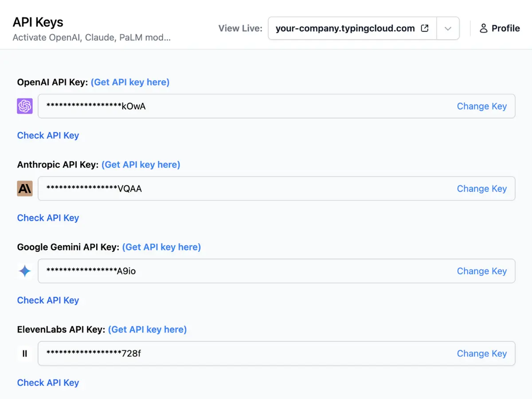Viewport: 532px width, 399px height.
Task: Expand the View Live domain dropdown
Action: pos(448,28)
